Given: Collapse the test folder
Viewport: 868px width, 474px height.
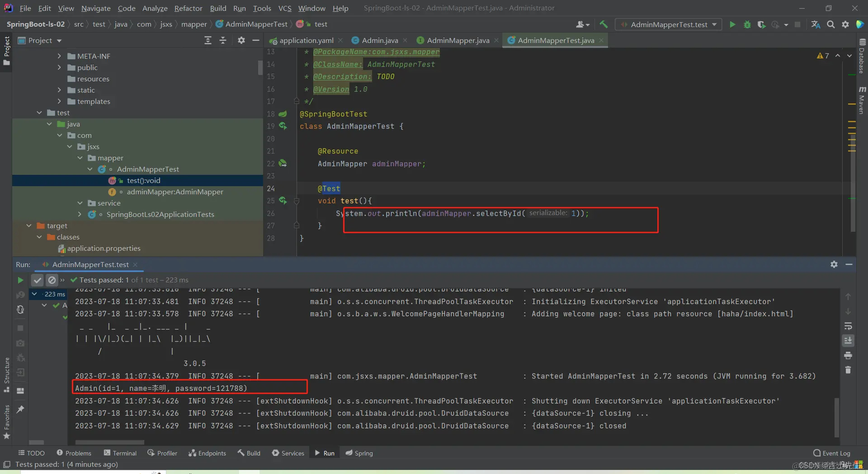Looking at the screenshot, I should tap(39, 113).
